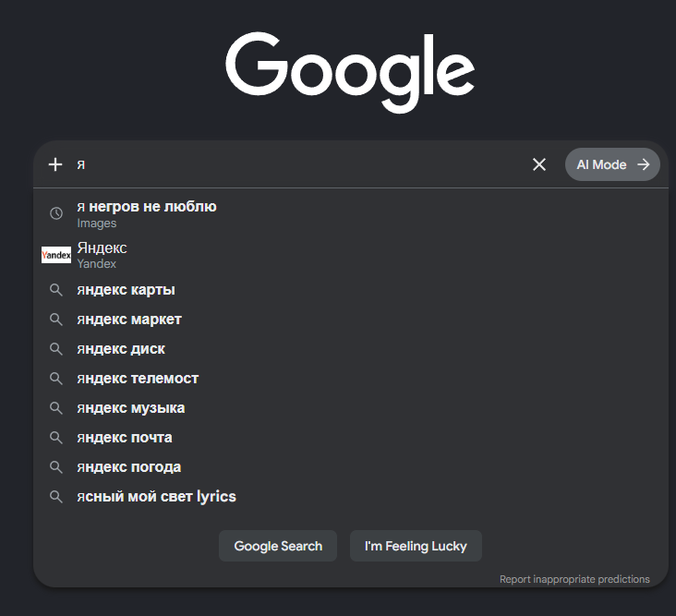Viewport: 676px width, 616px height.
Task: Click magnifier icon next to 'яндекс почта'
Action: click(56, 438)
